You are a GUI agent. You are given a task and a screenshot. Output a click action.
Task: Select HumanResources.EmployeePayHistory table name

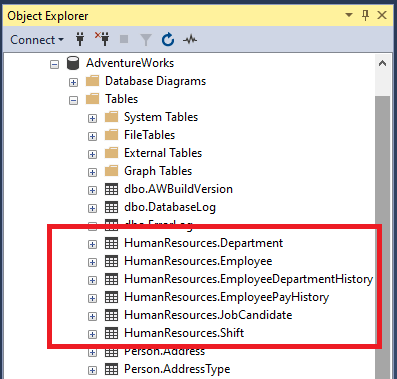click(x=226, y=297)
